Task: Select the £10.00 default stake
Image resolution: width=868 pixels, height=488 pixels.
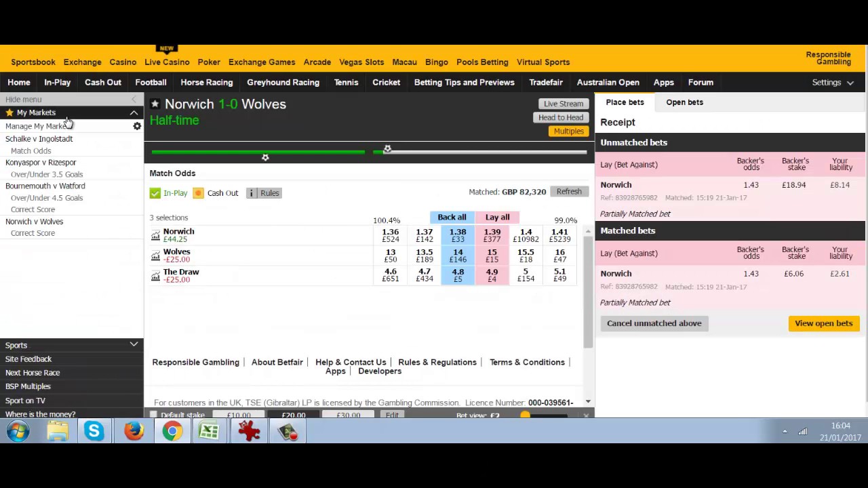Action: tap(239, 415)
